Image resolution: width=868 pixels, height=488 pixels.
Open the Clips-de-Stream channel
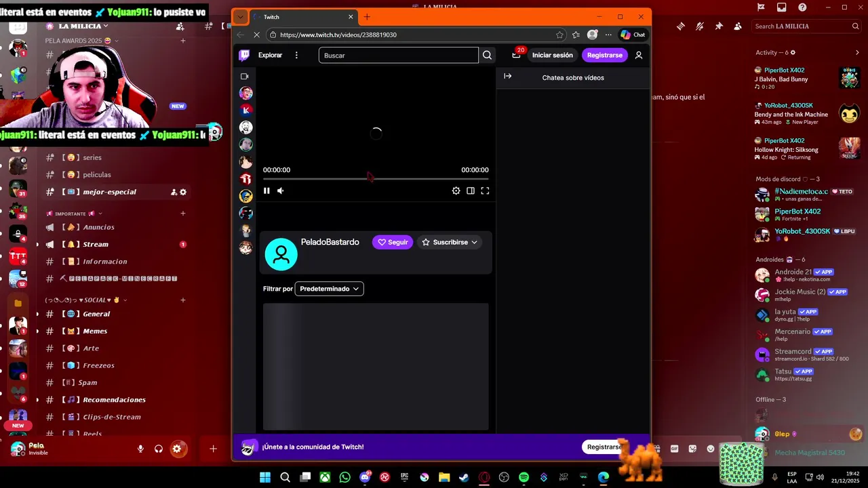(113, 417)
